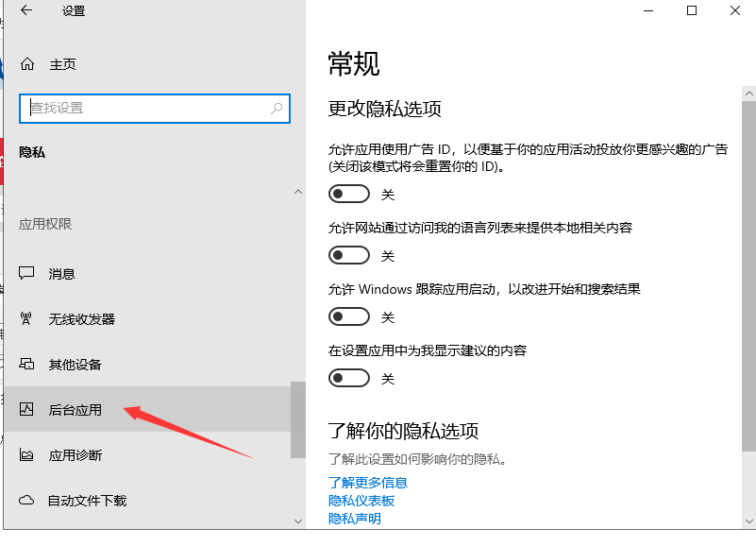Click the 后台应用 background apps icon
Image resolution: width=756 pixels, height=546 pixels.
click(27, 410)
